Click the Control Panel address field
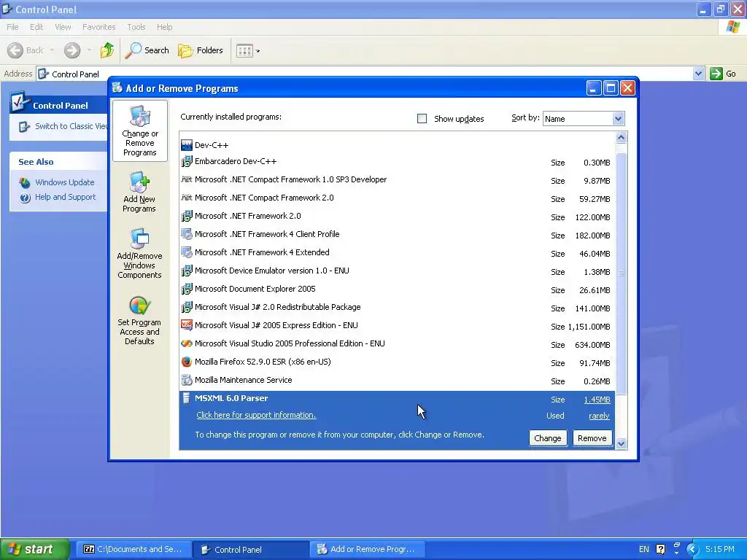This screenshot has width=747, height=560. (365, 74)
